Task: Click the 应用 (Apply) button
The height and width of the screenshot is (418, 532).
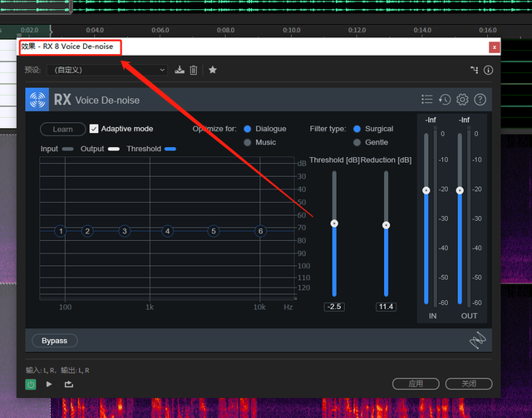Action: tap(416, 384)
